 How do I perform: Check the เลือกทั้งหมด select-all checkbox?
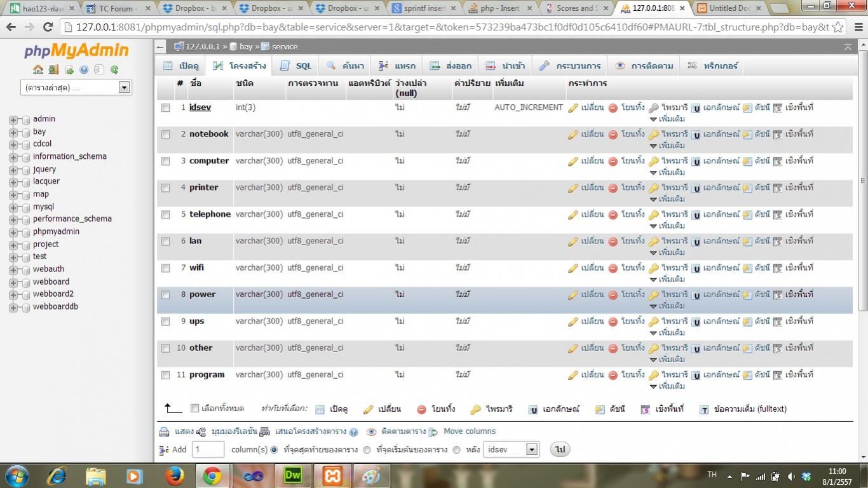195,409
